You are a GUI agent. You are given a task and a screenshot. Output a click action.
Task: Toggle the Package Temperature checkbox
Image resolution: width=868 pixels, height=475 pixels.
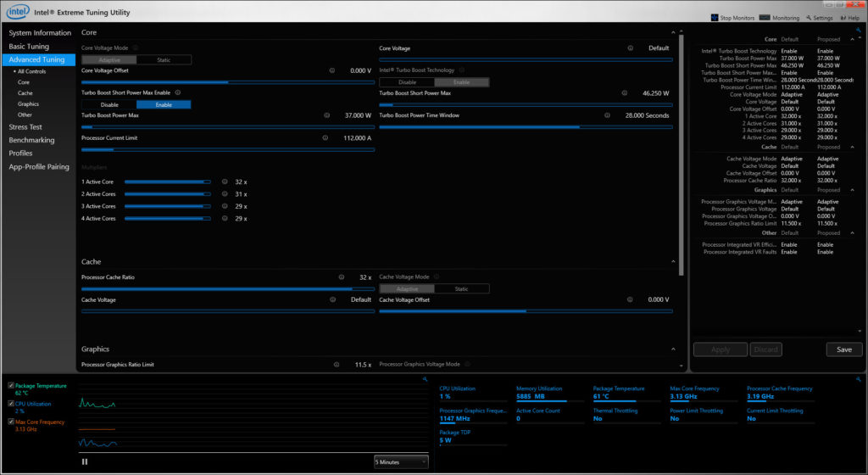point(11,385)
